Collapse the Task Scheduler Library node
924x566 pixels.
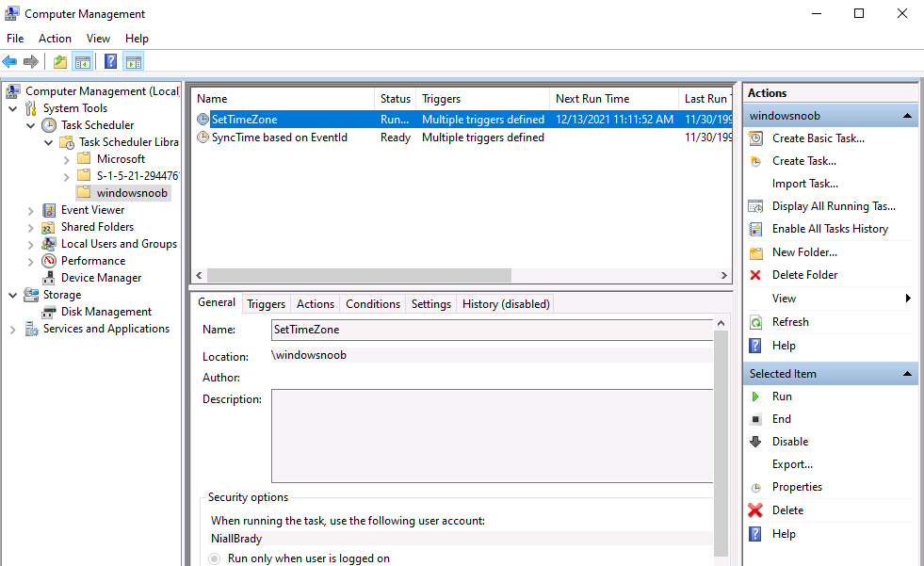48,142
